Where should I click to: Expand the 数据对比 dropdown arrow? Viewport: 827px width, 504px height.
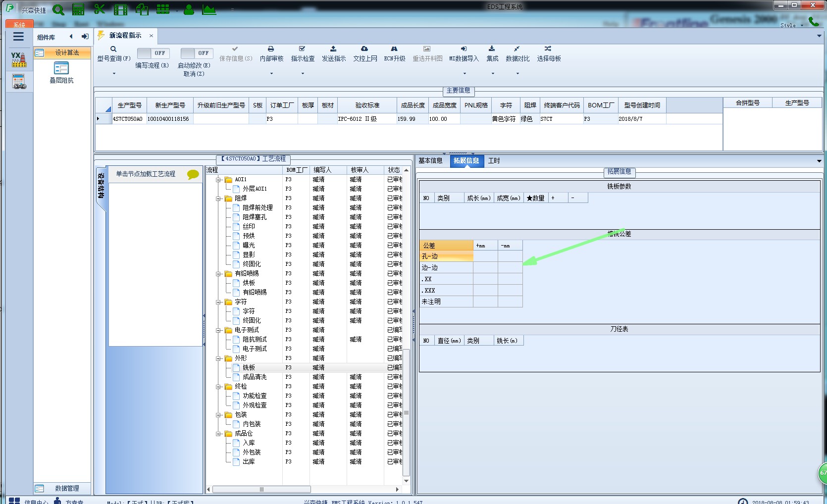(517, 74)
